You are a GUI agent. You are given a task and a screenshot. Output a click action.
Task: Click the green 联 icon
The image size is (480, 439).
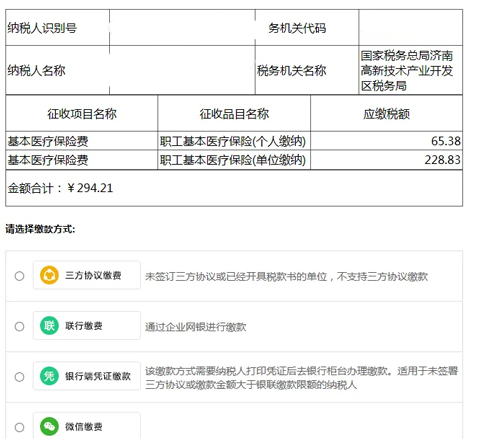tap(49, 326)
